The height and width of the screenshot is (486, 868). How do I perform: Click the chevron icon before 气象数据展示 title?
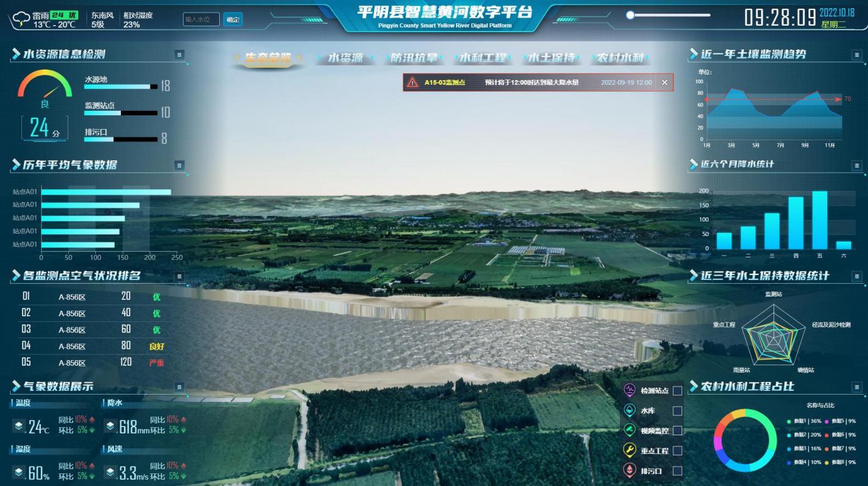[16, 386]
